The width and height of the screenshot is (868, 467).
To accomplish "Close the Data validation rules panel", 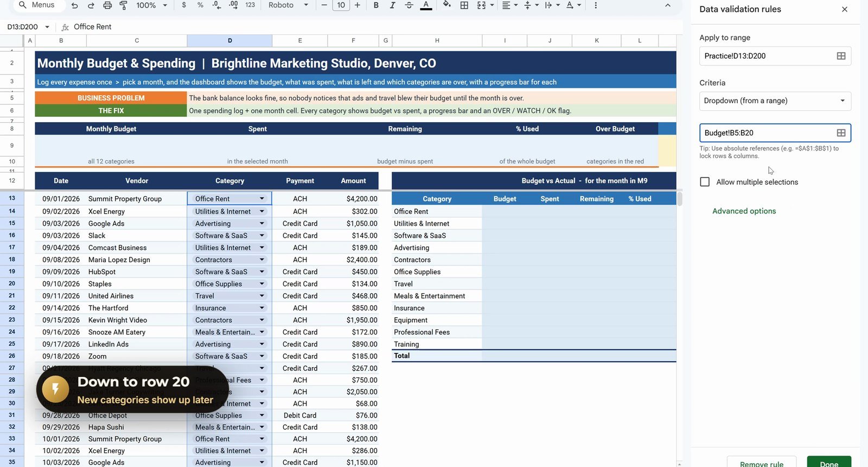I will point(845,9).
